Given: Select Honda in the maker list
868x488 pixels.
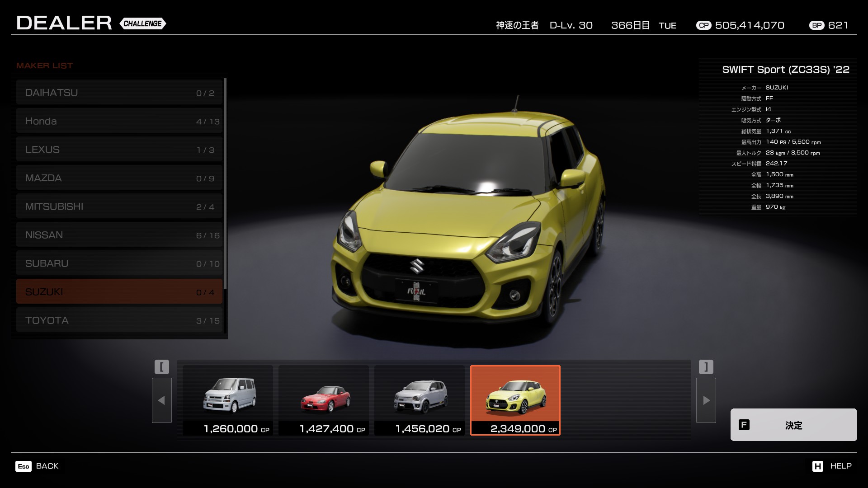Looking at the screenshot, I should coord(119,121).
